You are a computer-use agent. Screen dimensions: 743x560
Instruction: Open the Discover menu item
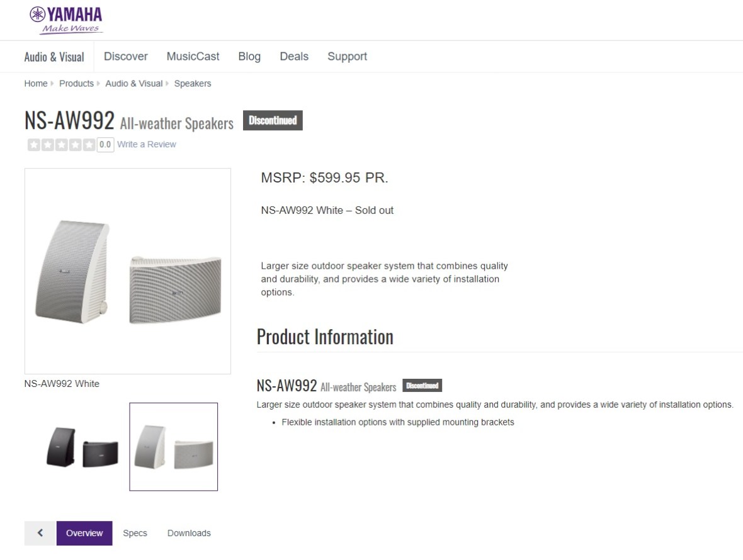click(126, 57)
